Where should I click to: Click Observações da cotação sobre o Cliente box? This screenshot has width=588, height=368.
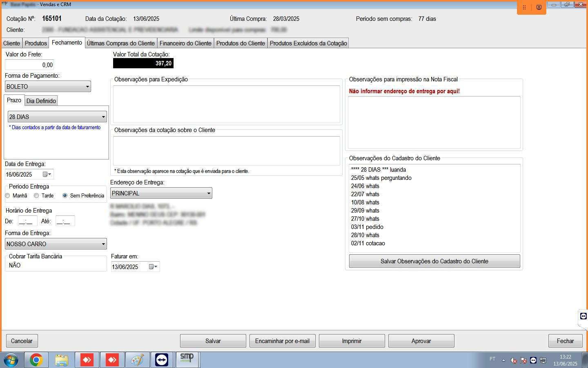(x=227, y=151)
